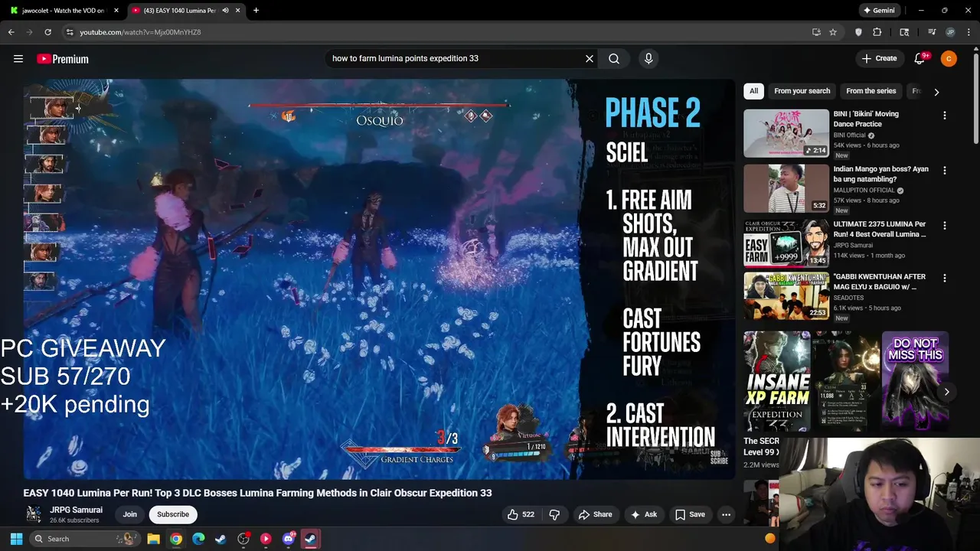The height and width of the screenshot is (551, 980).
Task: Bookmark this page with the star
Action: (x=833, y=32)
